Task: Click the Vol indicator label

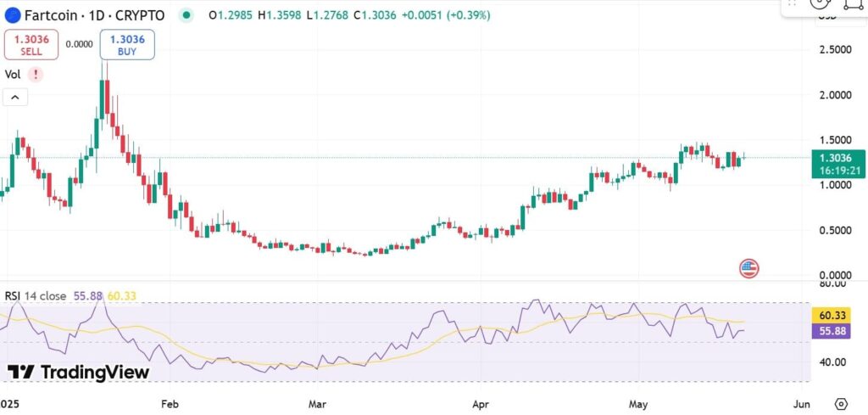Action: 13,75
